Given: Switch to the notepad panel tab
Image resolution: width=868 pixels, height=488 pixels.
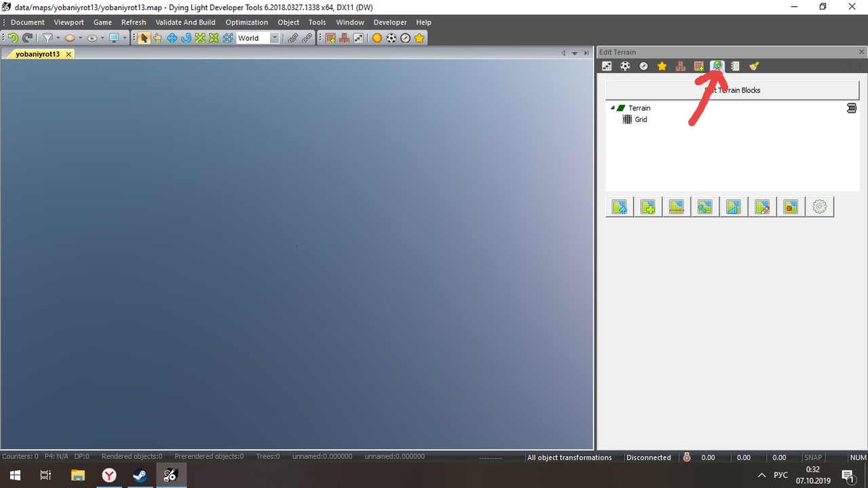Looking at the screenshot, I should coord(735,66).
